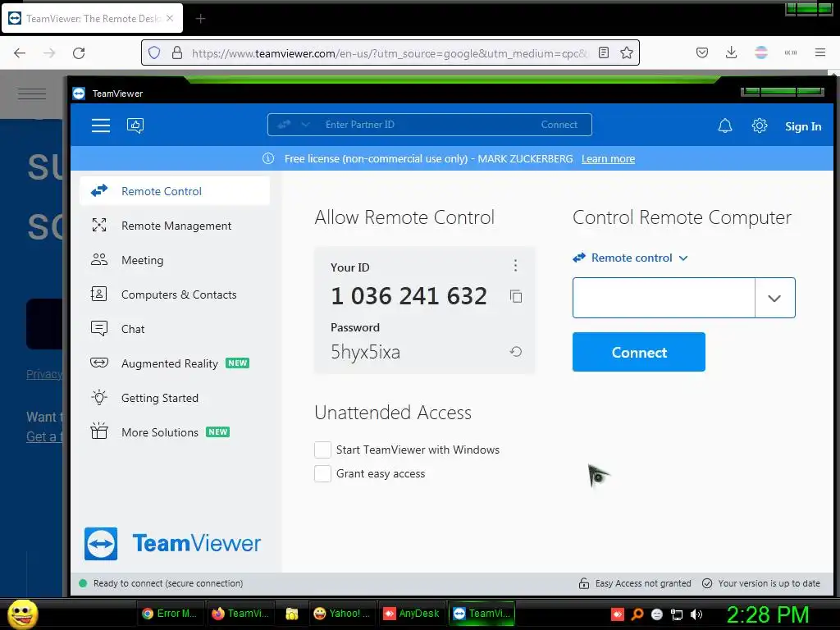
Task: Click the browser tracking protection shield icon
Action: pos(154,52)
